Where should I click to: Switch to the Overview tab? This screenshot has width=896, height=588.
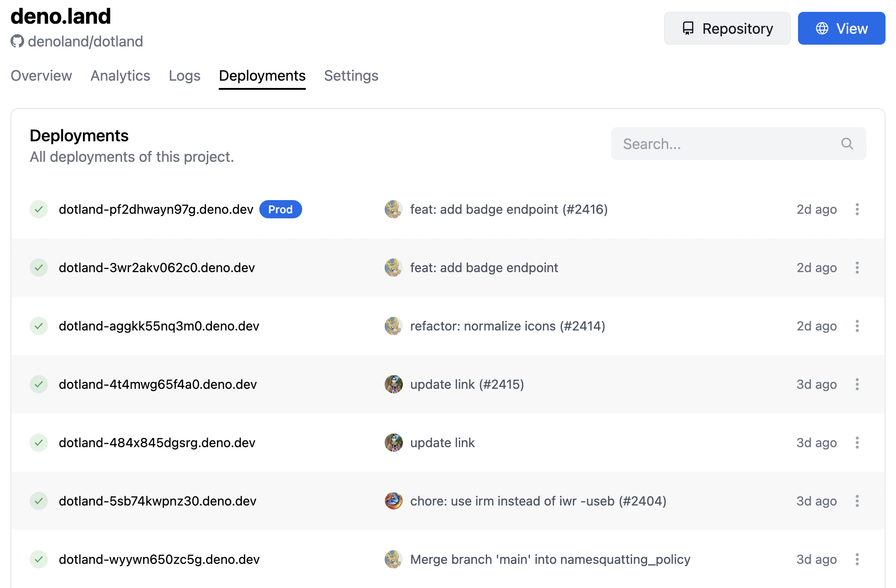[x=41, y=76]
